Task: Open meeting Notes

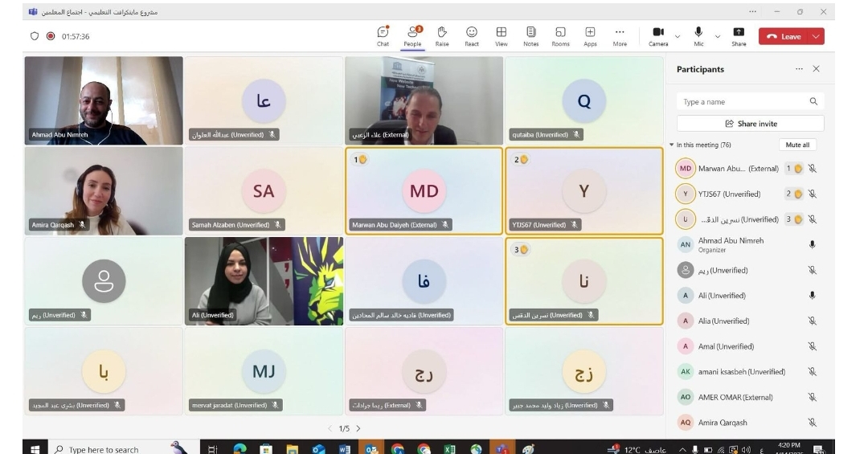Action: point(530,36)
